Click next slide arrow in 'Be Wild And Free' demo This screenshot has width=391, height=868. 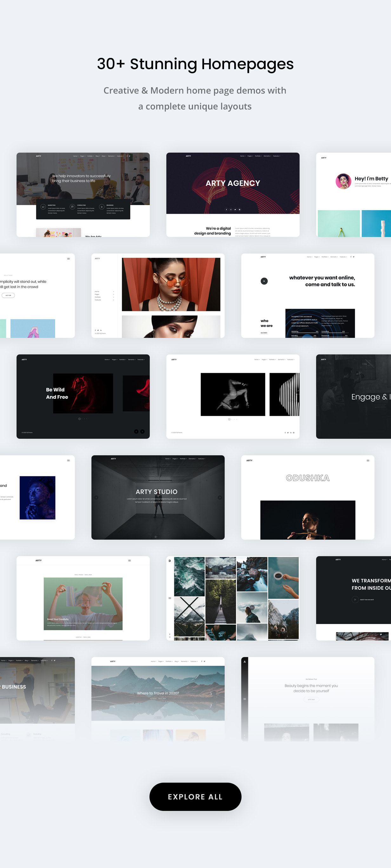point(142,431)
